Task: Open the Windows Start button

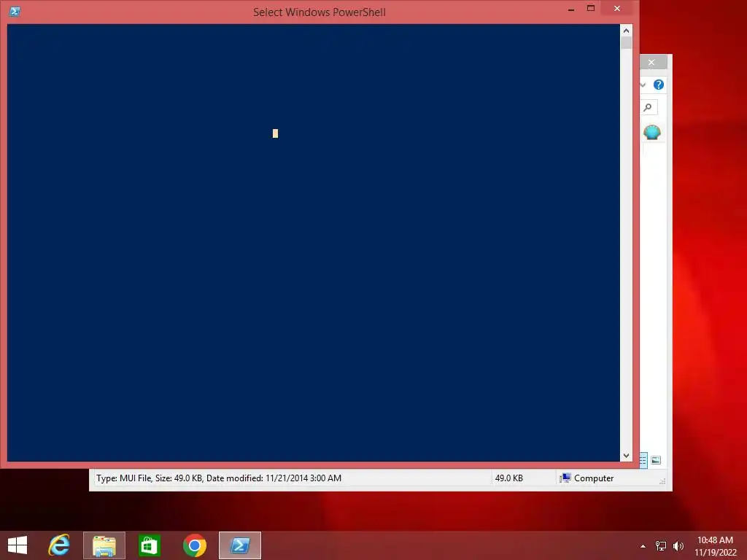Action: pos(18,545)
